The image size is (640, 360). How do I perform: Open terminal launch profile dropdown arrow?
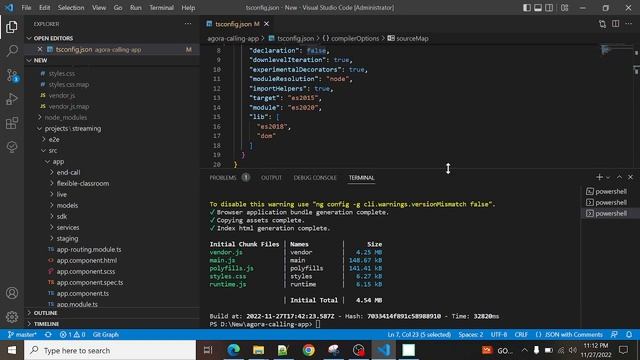click(x=608, y=178)
